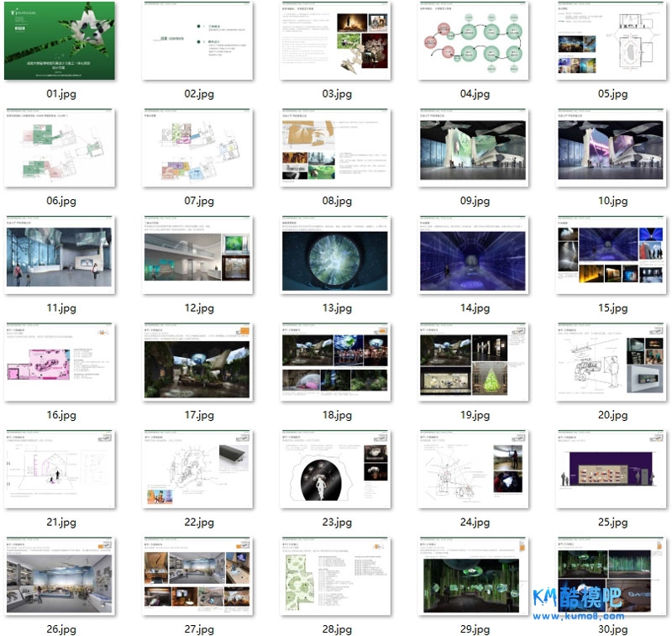Image resolution: width=672 pixels, height=636 pixels.
Task: Select the pink floor plan thumbnail 16.jpg
Action: pyautogui.click(x=60, y=362)
